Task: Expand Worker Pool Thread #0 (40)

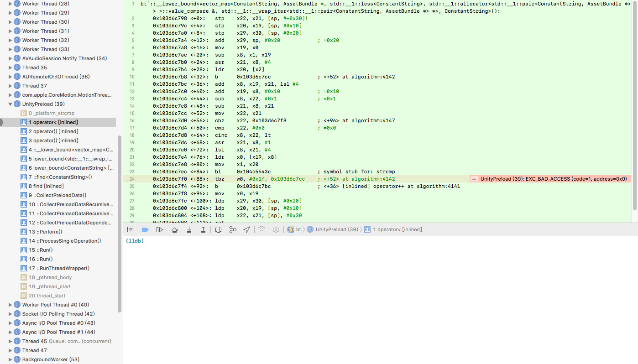Action: (10, 305)
